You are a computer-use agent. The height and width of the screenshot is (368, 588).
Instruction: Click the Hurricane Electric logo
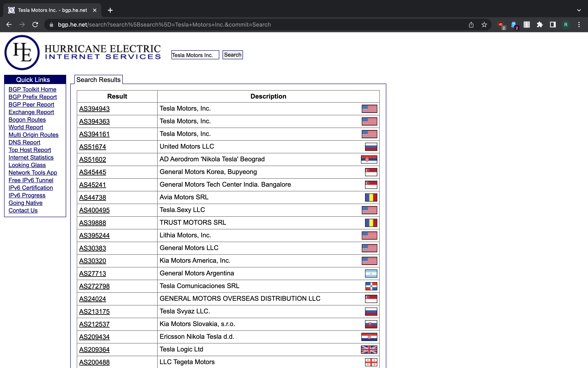point(83,52)
